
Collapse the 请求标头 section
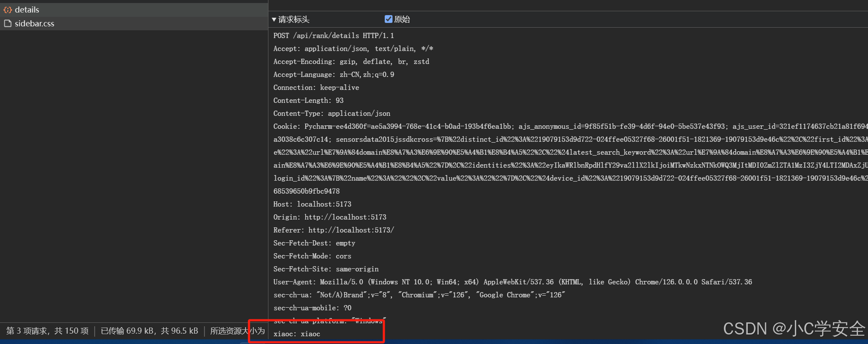(274, 19)
